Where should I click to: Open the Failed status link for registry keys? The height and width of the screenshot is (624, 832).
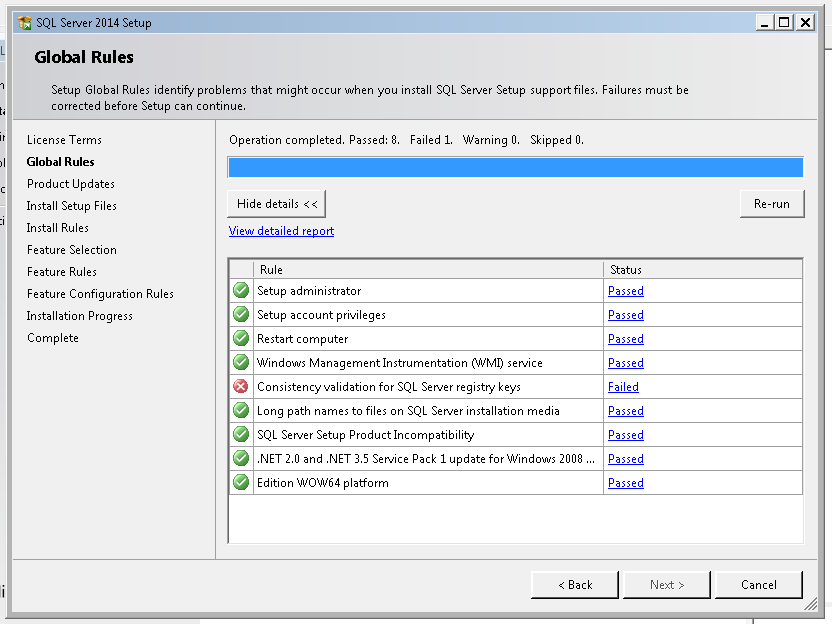(x=623, y=387)
